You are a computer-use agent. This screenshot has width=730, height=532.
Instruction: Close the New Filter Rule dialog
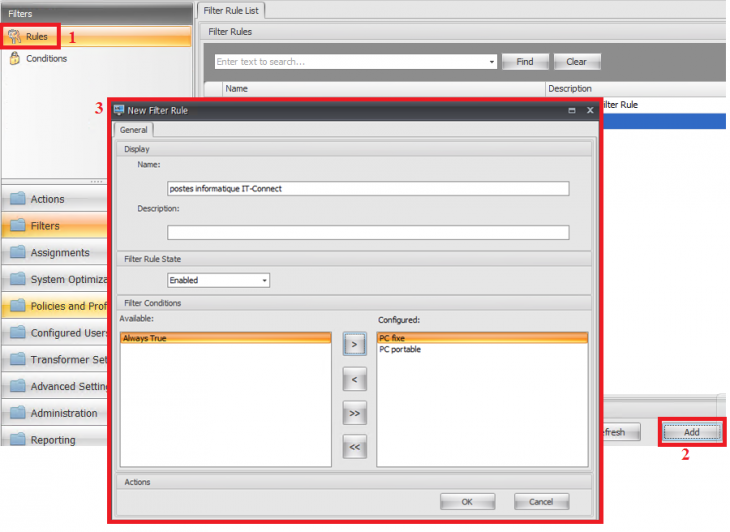(590, 110)
